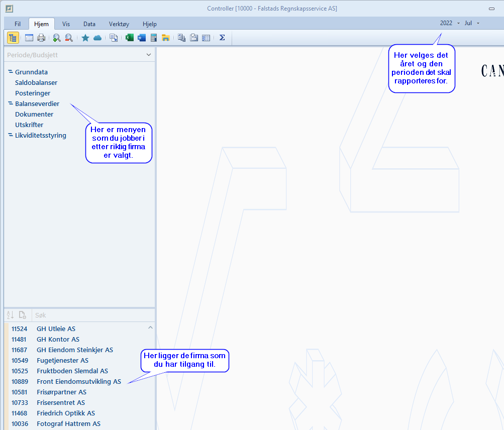Click the Sigma sum icon

point(222,38)
